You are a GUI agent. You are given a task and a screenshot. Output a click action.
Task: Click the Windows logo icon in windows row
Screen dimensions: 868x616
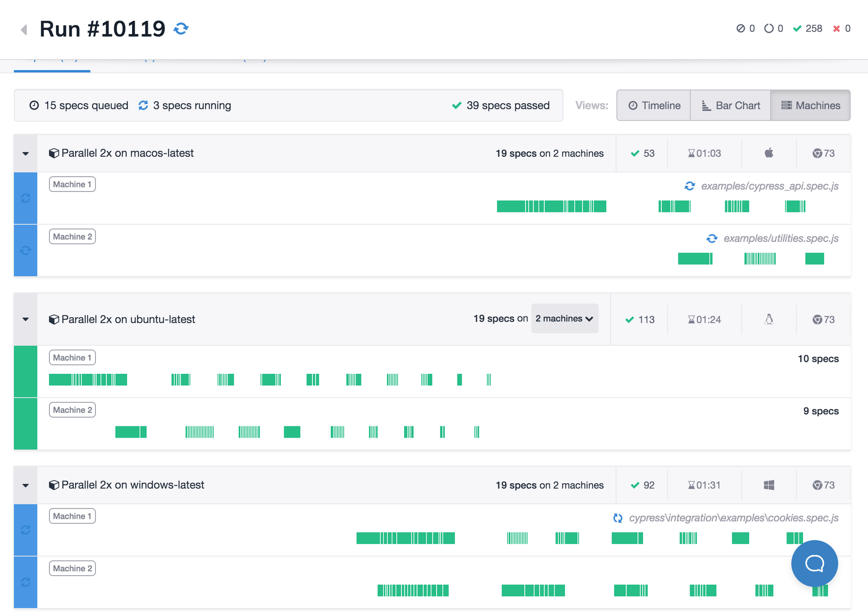[769, 485]
